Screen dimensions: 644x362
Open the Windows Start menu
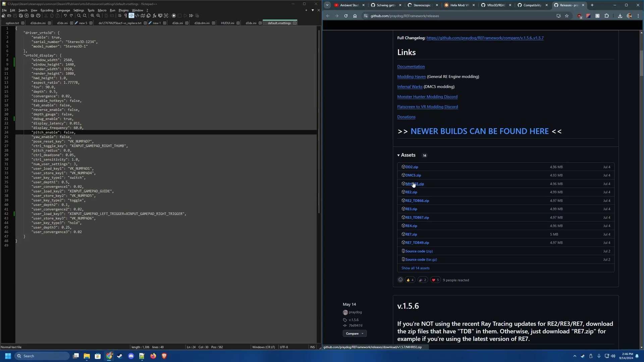click(8, 356)
